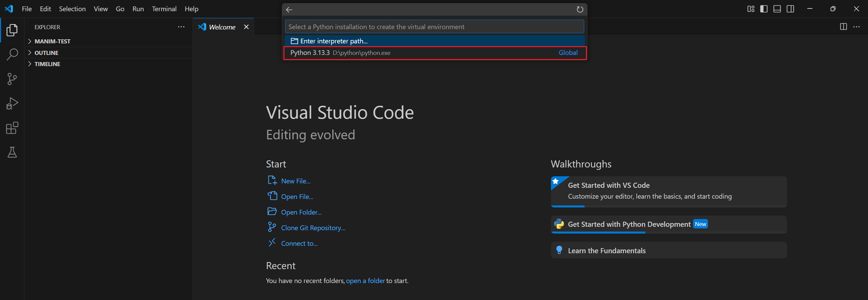This screenshot has height=300, width=868.
Task: Open the Go menu
Action: [x=120, y=9]
